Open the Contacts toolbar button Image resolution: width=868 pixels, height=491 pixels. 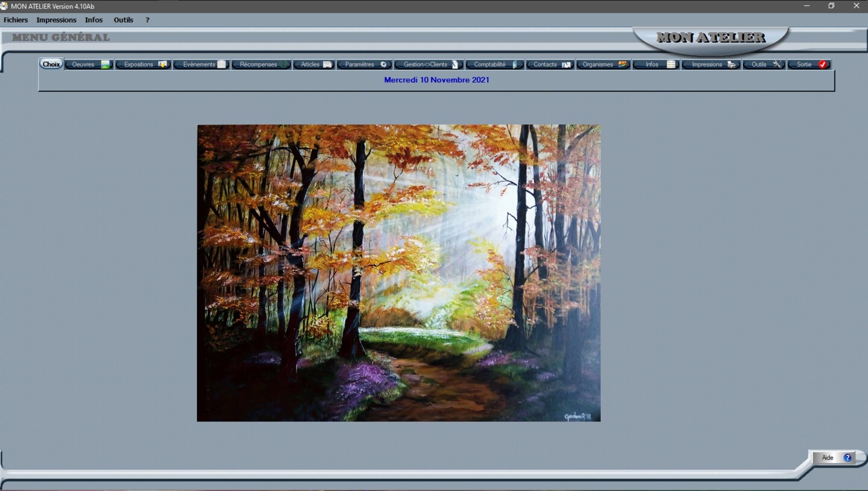tap(550, 65)
